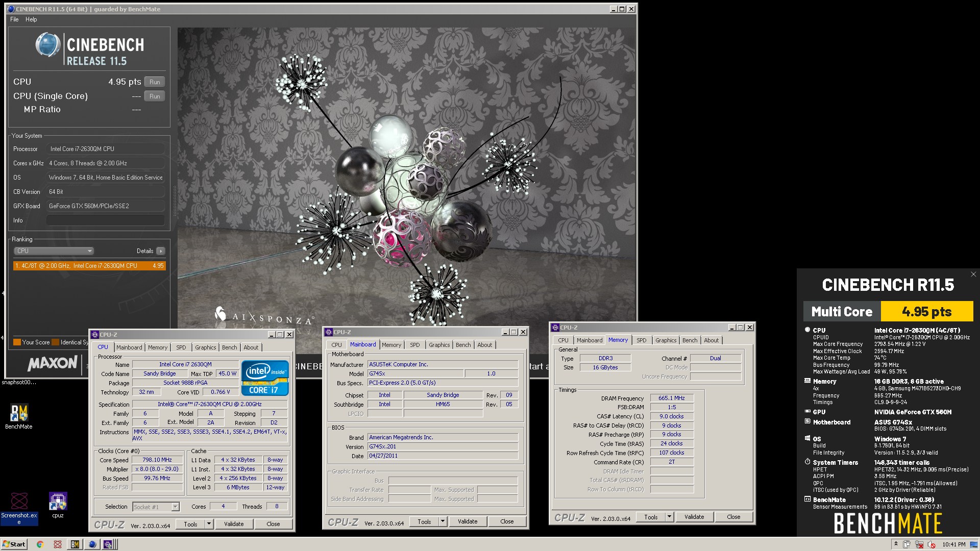The height and width of the screenshot is (551, 980).
Task: Click the OS Windows icon in BenchMate overlay
Action: click(x=807, y=439)
